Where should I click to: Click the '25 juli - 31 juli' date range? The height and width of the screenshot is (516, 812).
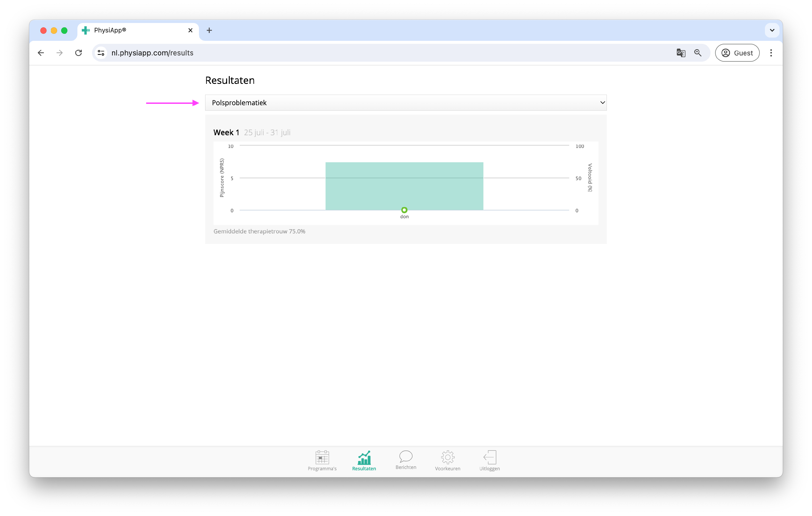click(267, 133)
